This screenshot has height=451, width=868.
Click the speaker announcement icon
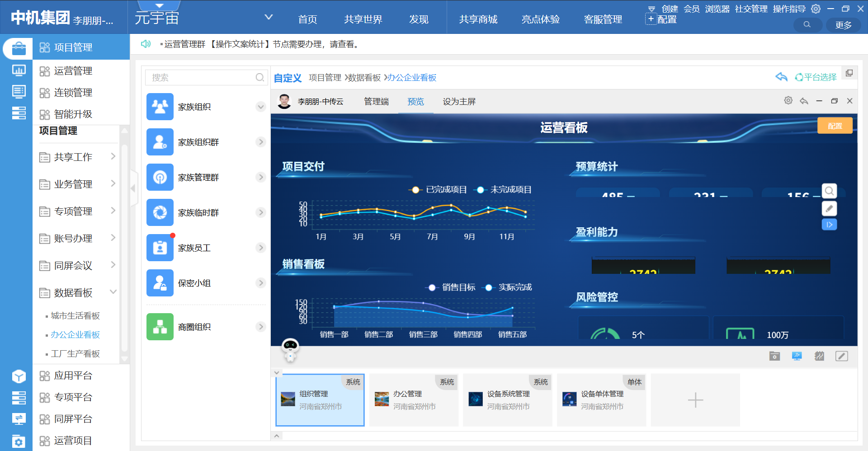point(146,44)
